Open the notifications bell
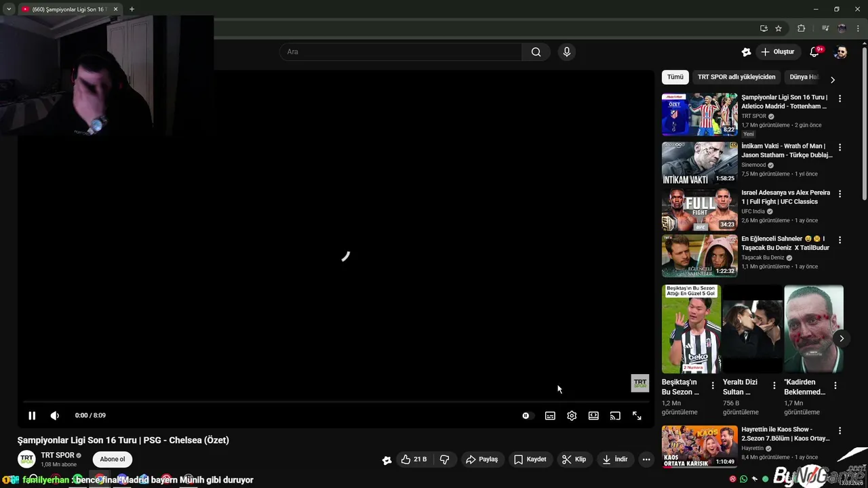This screenshot has height=488, width=868. 815,52
